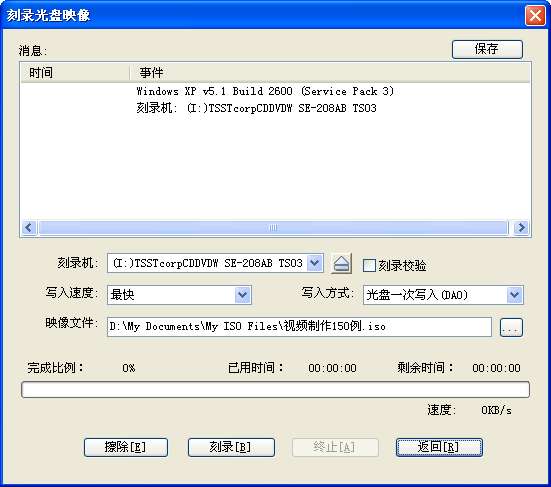Enable the 刻录校验 checkbox

pyautogui.click(x=369, y=265)
